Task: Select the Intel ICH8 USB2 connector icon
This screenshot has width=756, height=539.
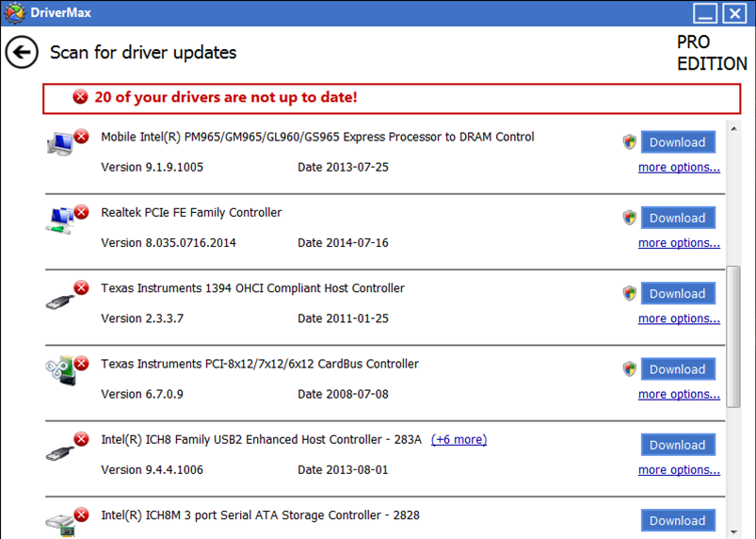Action: click(60, 453)
